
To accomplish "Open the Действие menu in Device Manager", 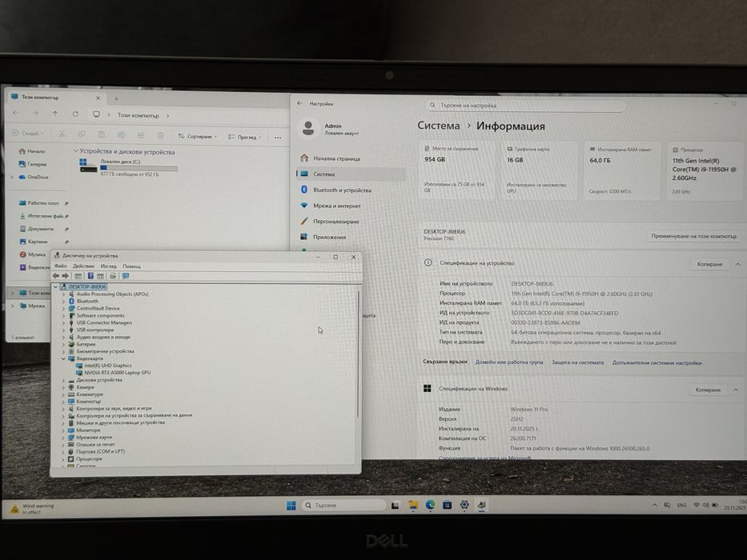I will tap(83, 266).
